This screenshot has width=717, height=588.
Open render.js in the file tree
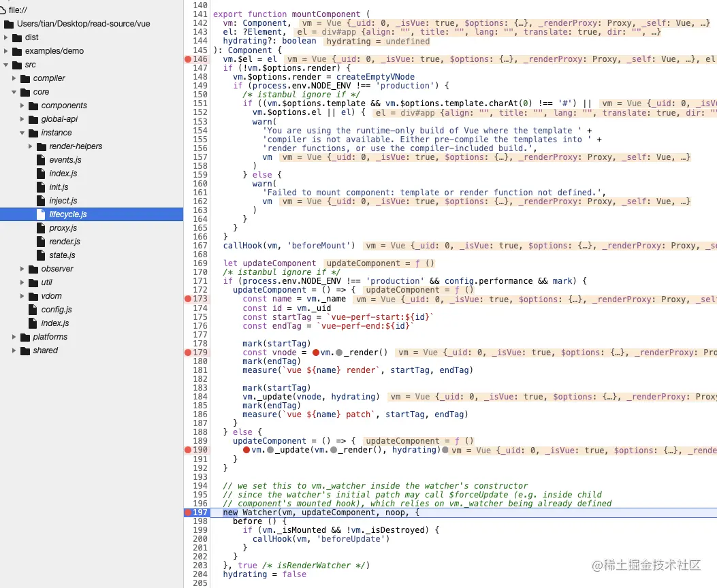65,242
